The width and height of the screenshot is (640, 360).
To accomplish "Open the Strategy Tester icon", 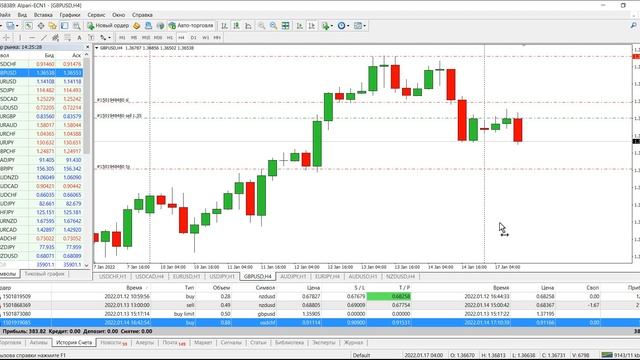I will pyautogui.click(x=76, y=26).
